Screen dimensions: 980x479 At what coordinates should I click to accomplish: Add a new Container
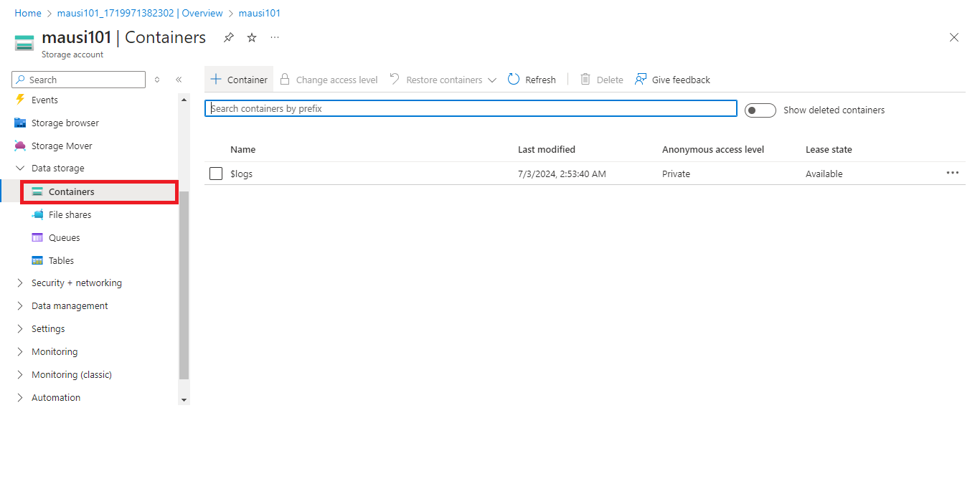[239, 80]
